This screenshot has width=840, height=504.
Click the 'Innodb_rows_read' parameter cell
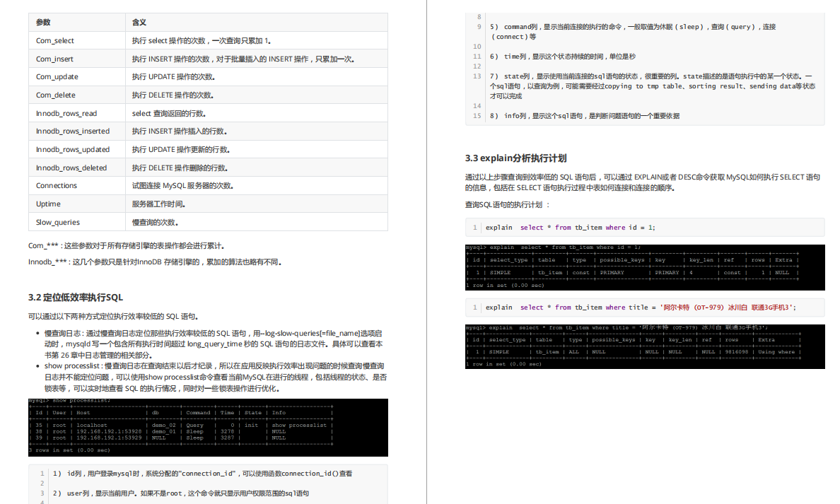(76, 113)
